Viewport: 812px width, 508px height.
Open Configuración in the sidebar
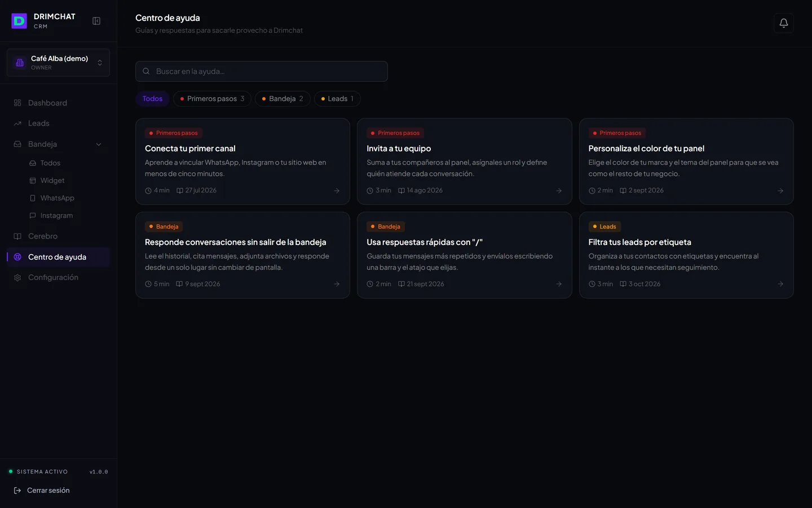[58, 278]
